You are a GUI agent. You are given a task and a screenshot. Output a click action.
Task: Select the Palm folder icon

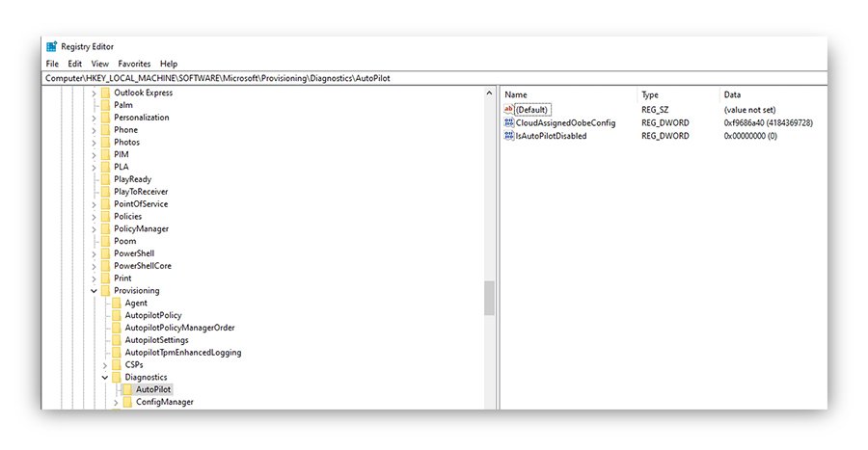(x=105, y=105)
